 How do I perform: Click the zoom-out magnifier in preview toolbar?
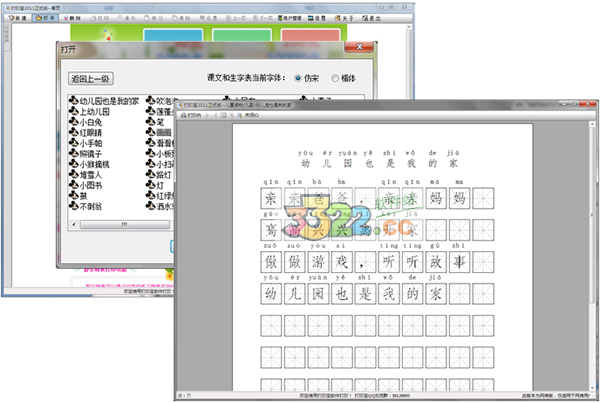click(232, 115)
